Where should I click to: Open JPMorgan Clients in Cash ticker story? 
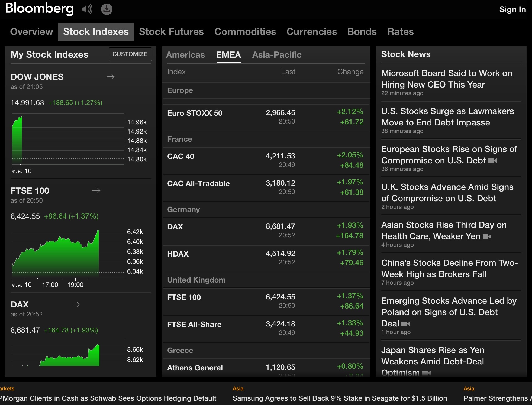tap(108, 394)
